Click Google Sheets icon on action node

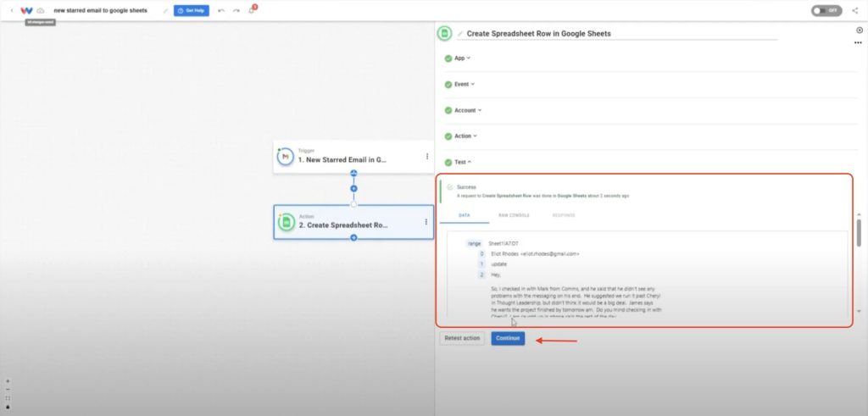coord(287,222)
